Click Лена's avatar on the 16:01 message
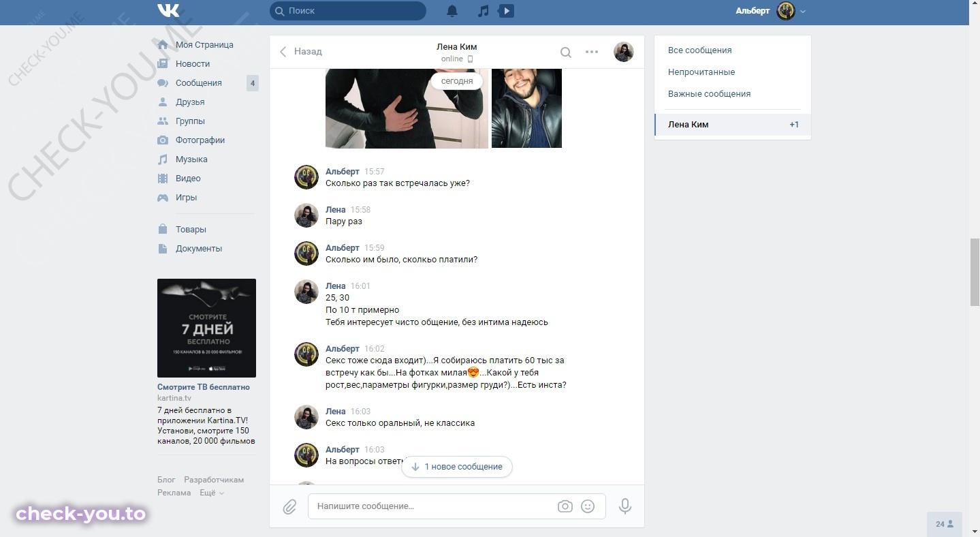The width and height of the screenshot is (980, 537). [306, 292]
